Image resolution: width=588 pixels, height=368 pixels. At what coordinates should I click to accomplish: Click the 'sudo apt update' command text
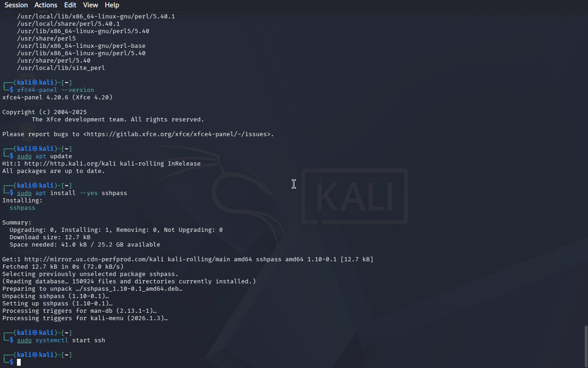[45, 156]
